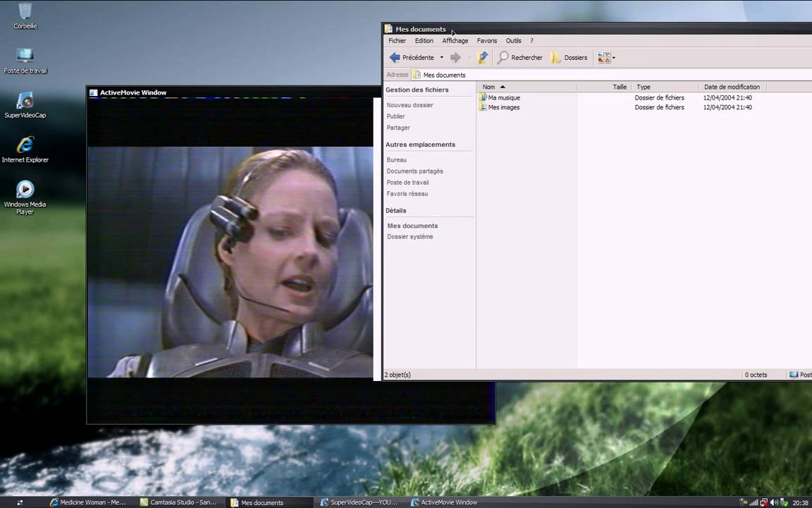This screenshot has height=508, width=812.
Task: Click the ActiveMovie Window title bar
Action: tap(233, 93)
